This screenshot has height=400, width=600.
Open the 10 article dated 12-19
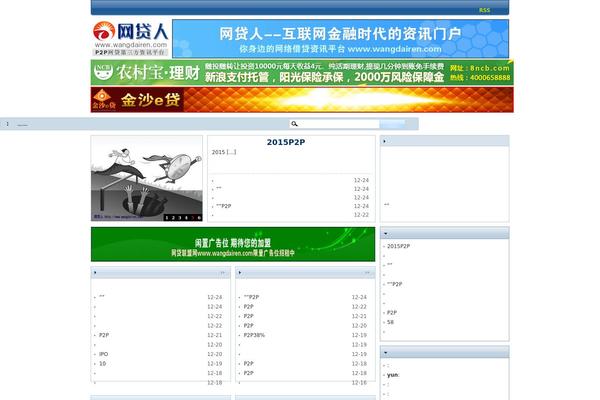102,364
